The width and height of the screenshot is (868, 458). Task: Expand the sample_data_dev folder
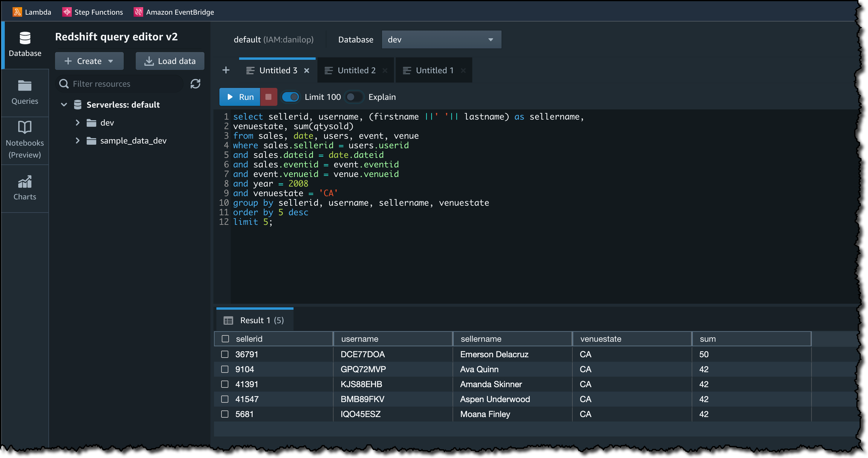[77, 141]
